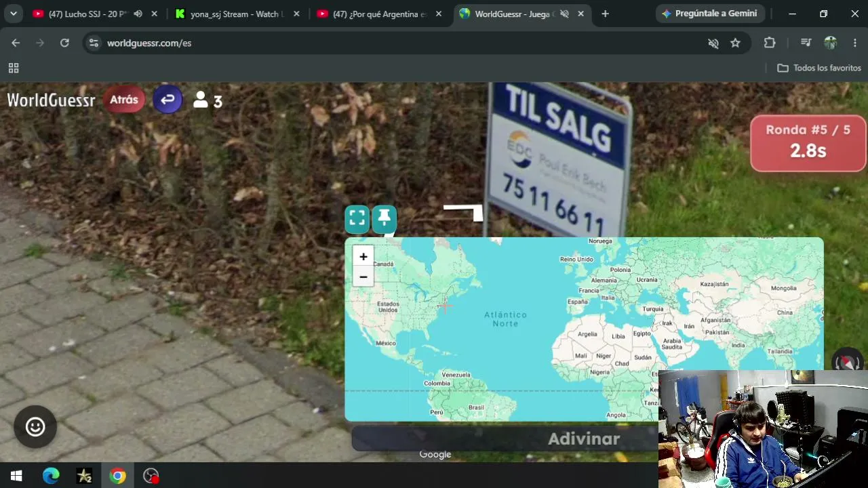Select Google Chrome in the taskbar

click(118, 476)
